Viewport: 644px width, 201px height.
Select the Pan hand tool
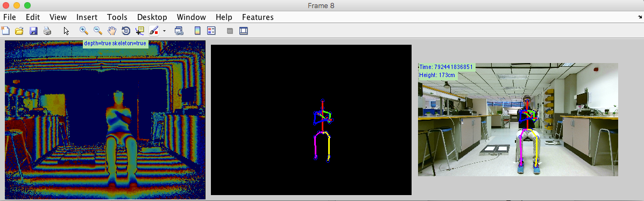pos(112,30)
